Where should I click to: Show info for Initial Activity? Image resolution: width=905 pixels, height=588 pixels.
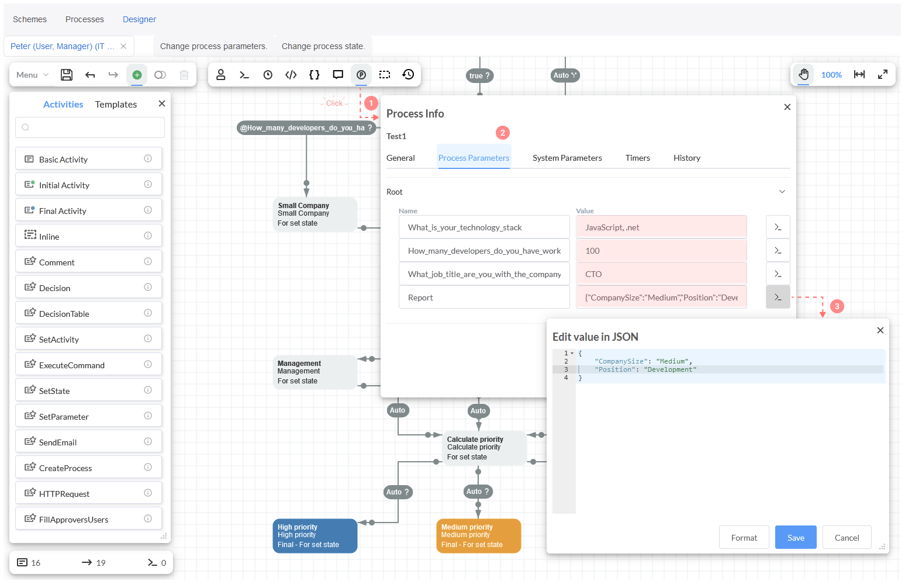(x=148, y=185)
